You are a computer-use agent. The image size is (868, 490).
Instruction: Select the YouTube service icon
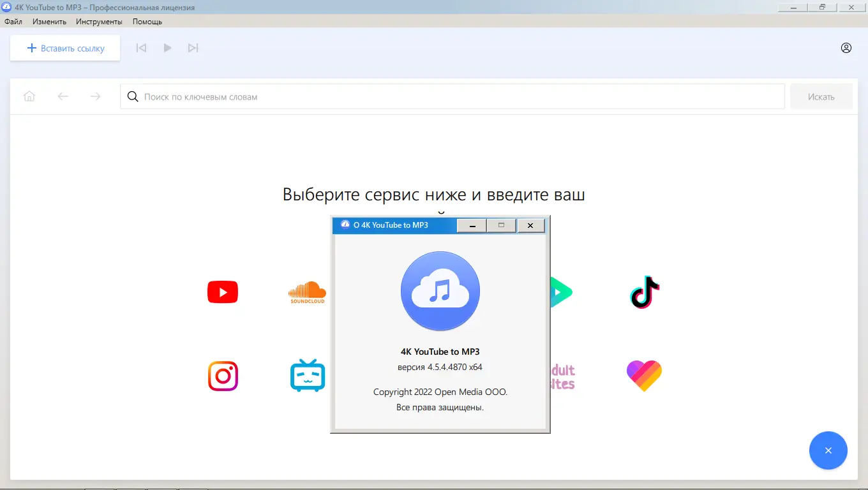(222, 292)
